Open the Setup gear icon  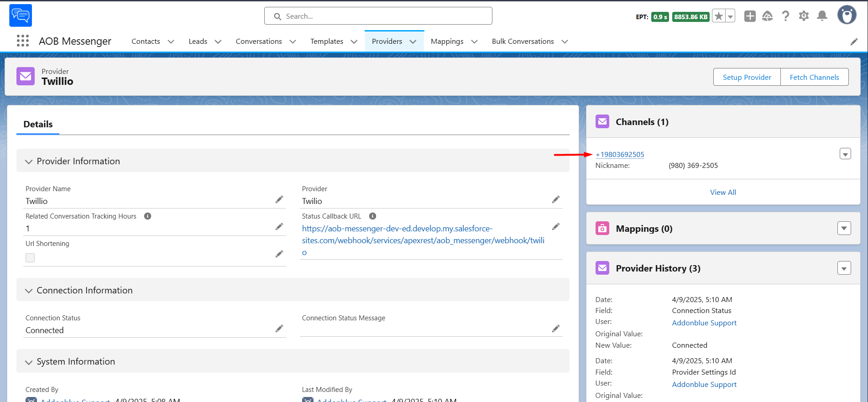pos(804,16)
